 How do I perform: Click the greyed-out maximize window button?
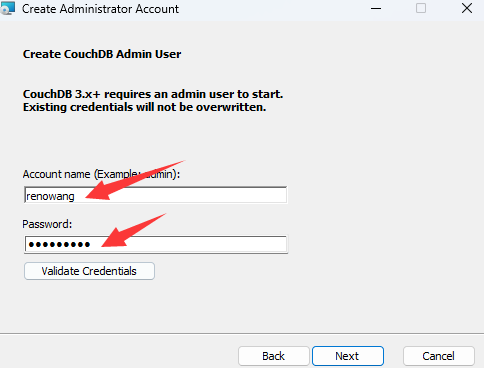(x=421, y=8)
